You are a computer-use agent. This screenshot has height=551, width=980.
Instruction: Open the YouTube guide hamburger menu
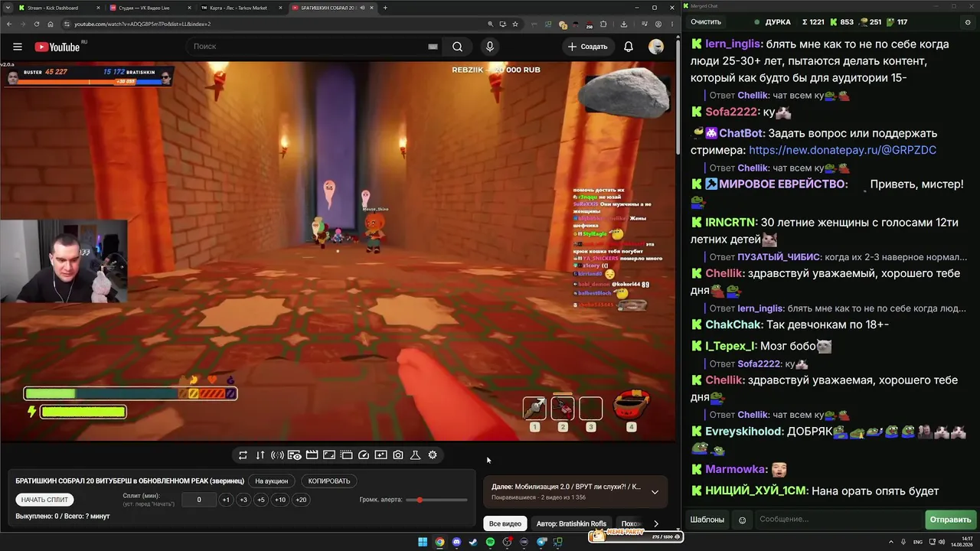tap(17, 47)
